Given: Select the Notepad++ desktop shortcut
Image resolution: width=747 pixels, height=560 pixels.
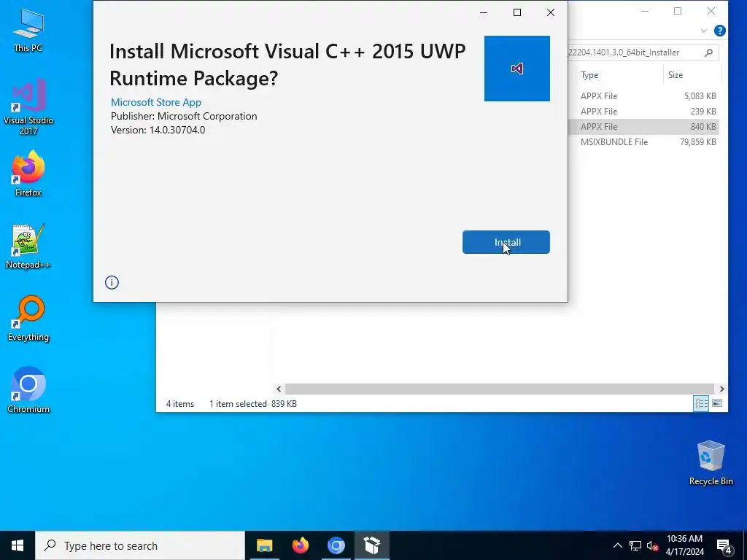Looking at the screenshot, I should tap(28, 246).
